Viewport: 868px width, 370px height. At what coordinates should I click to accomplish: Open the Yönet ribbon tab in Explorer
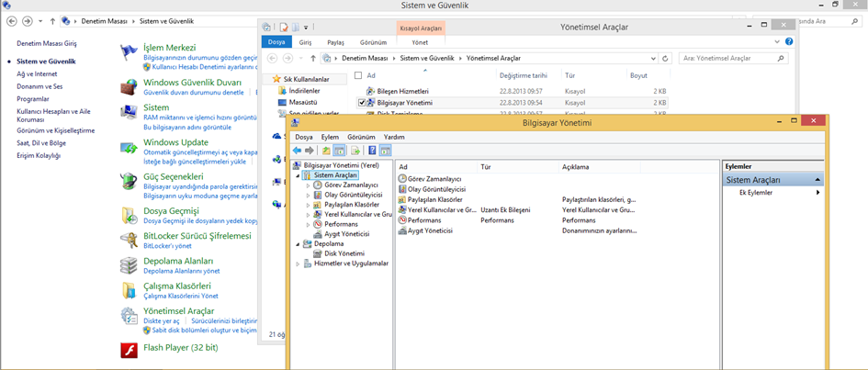[420, 42]
